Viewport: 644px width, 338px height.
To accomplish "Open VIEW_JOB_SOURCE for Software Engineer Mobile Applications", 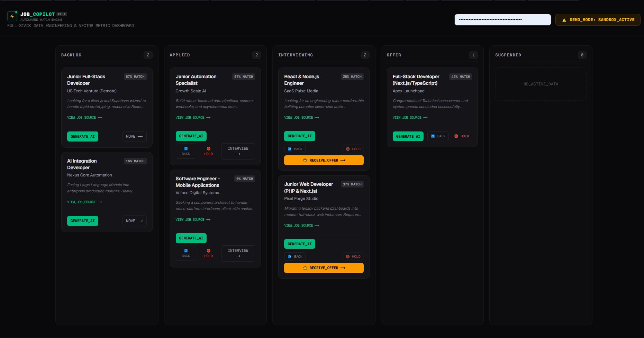I will click(x=193, y=220).
